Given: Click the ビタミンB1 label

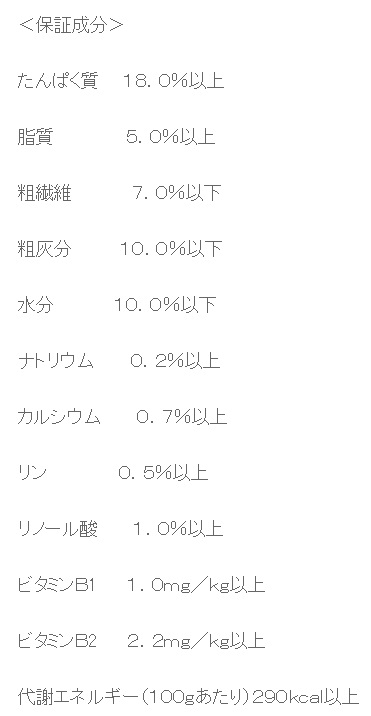Looking at the screenshot, I should (57, 585).
